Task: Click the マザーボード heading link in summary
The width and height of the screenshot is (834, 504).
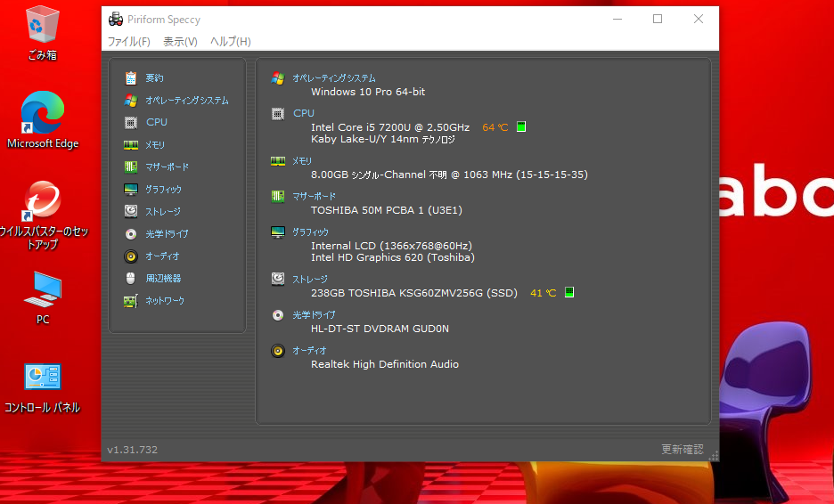Action: (314, 196)
